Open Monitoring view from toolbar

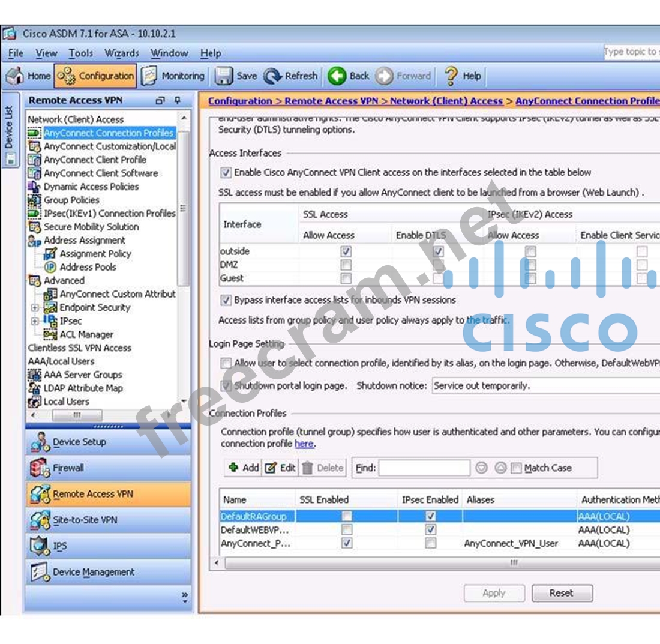149,76
